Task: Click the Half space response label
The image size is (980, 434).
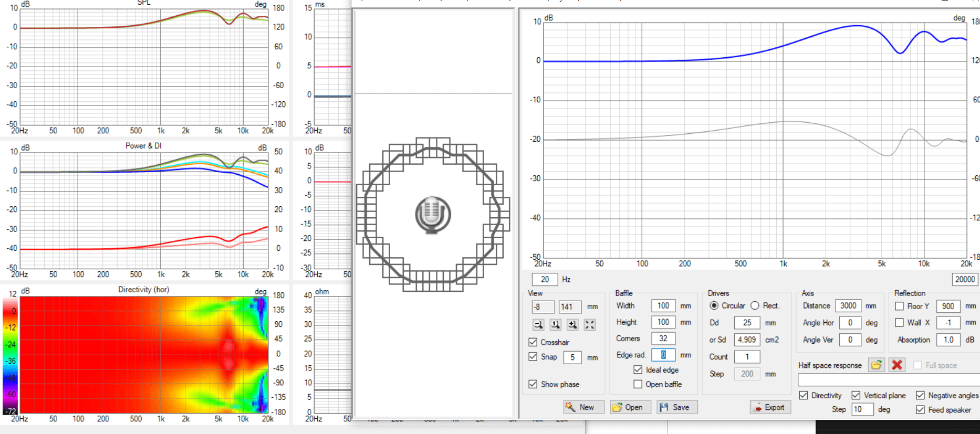Action: point(830,365)
